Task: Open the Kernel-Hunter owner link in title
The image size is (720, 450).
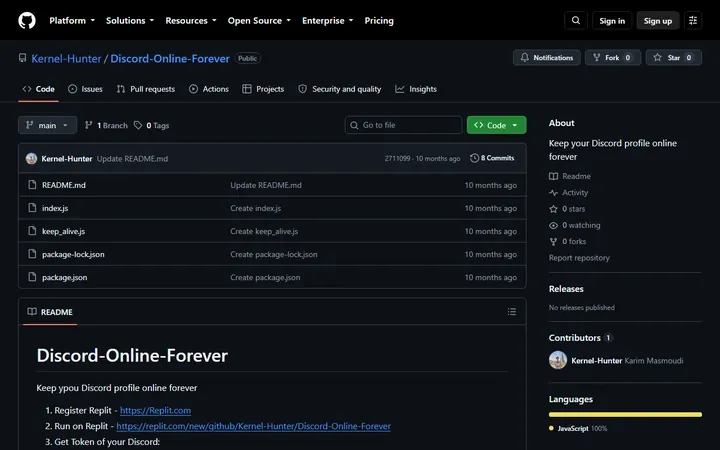Action: pos(66,58)
